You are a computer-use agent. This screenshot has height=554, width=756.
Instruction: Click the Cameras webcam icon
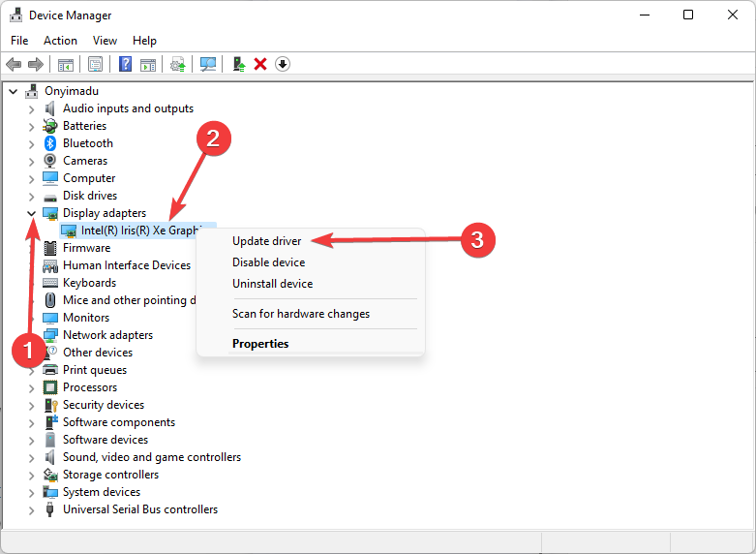[49, 161]
